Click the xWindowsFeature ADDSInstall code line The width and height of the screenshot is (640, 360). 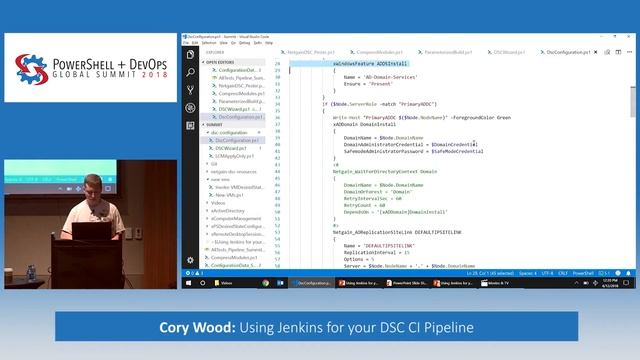click(370, 64)
